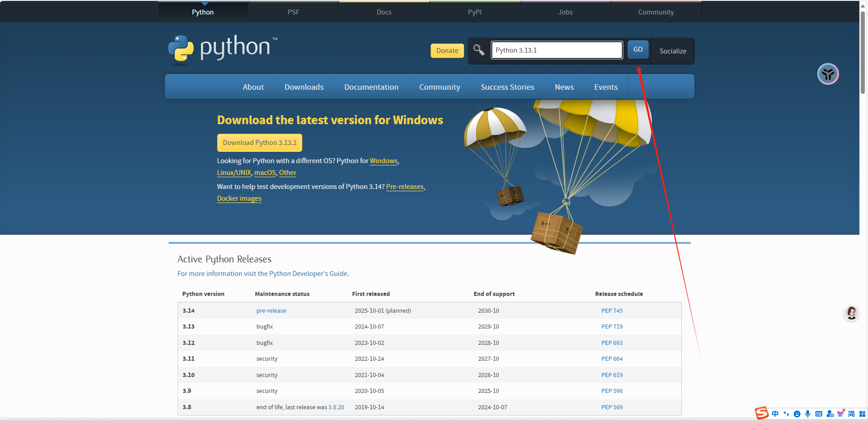Click into the search field containing Python 3.13.1
The width and height of the screenshot is (868, 421).
click(557, 50)
